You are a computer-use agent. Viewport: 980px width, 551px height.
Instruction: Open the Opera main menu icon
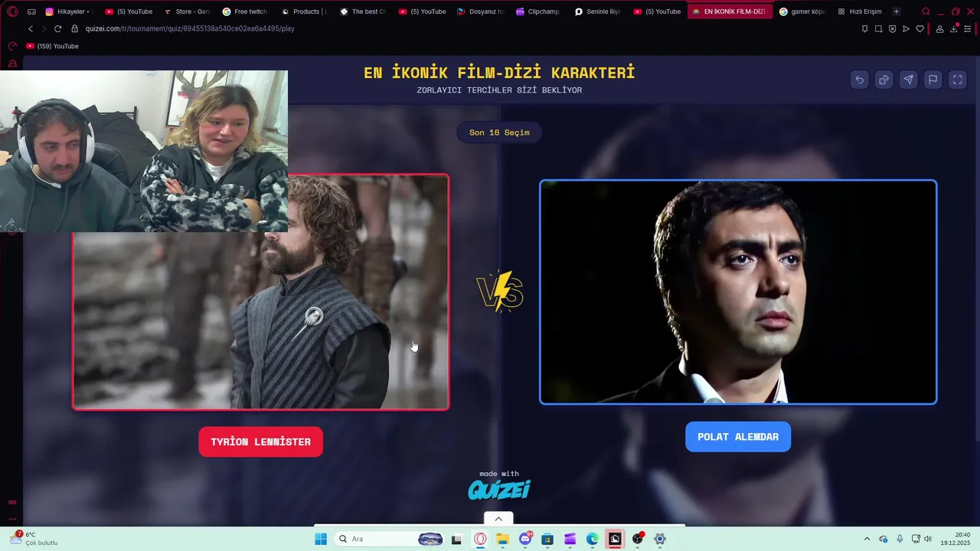(12, 11)
